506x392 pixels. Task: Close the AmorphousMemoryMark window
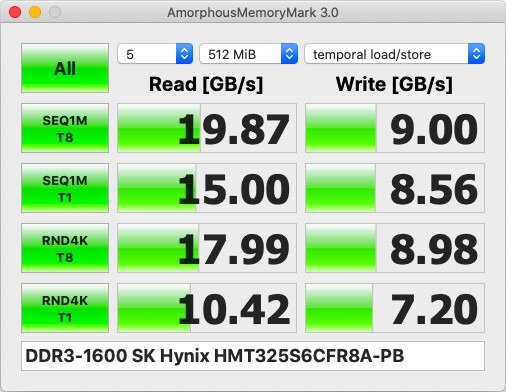15,12
